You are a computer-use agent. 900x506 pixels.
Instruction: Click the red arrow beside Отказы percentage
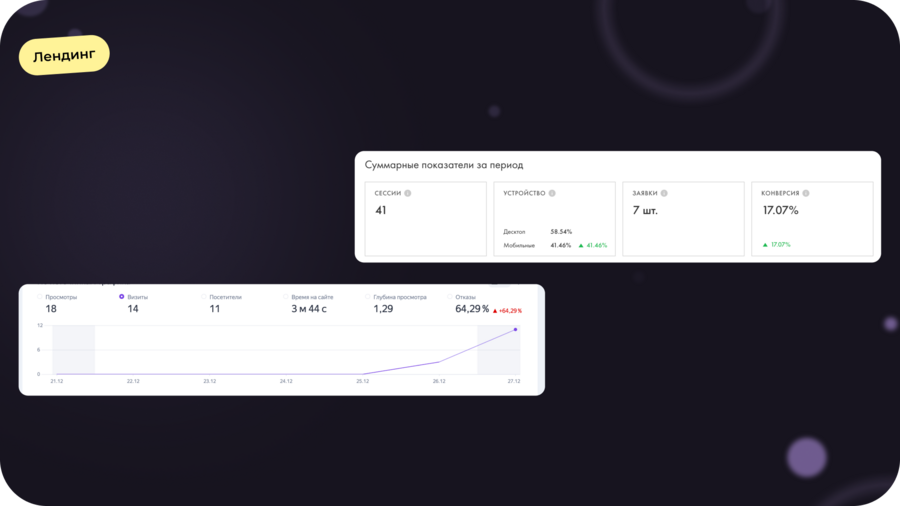494,311
